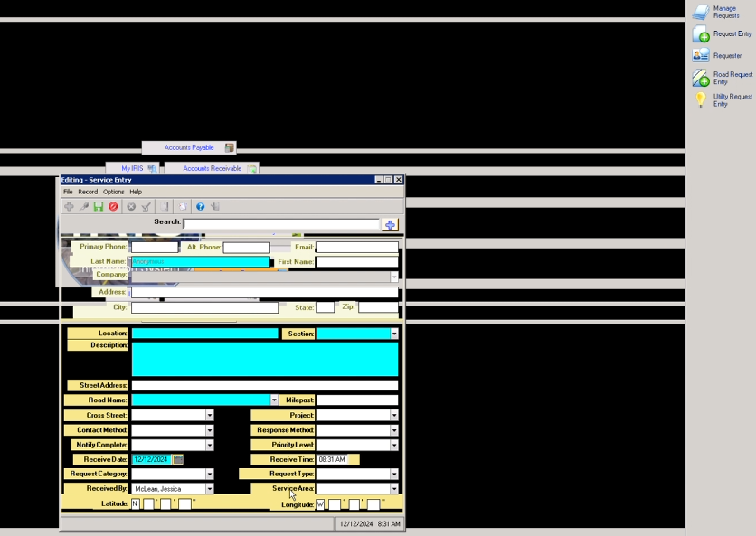Click into the Search field
The image size is (756, 536).
tap(281, 224)
